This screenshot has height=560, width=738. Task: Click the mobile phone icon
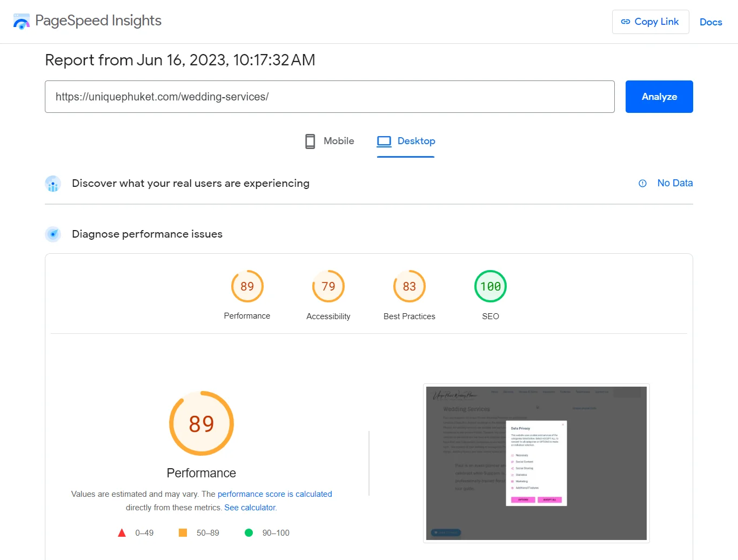tap(310, 141)
